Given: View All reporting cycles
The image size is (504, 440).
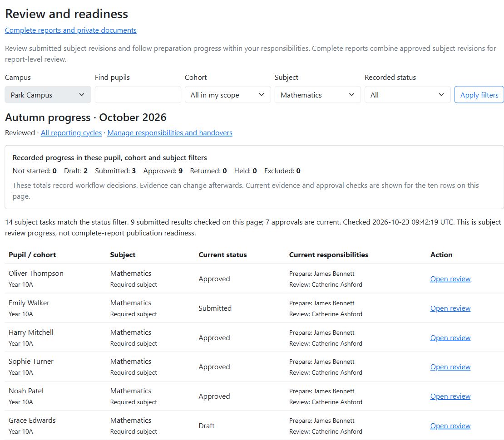Looking at the screenshot, I should coord(71,132).
